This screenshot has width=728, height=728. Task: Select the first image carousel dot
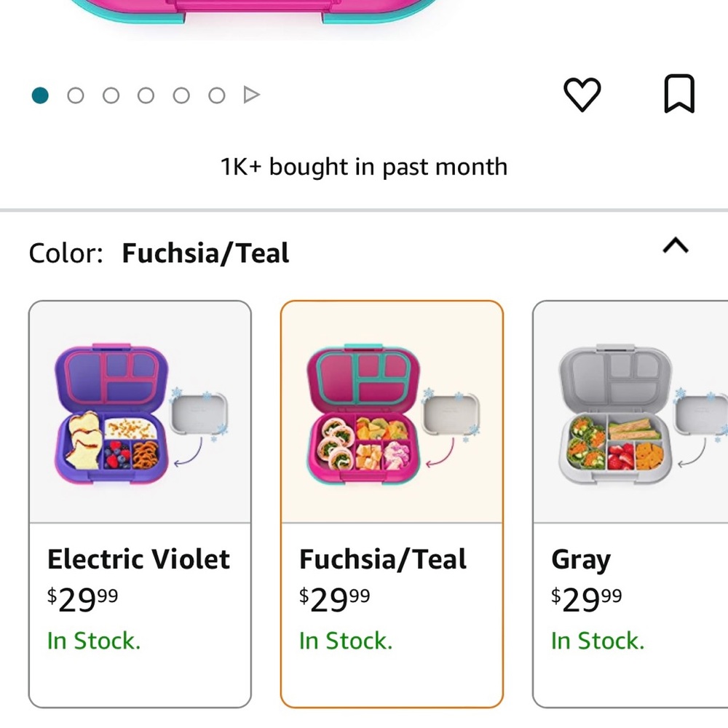pos(40,95)
